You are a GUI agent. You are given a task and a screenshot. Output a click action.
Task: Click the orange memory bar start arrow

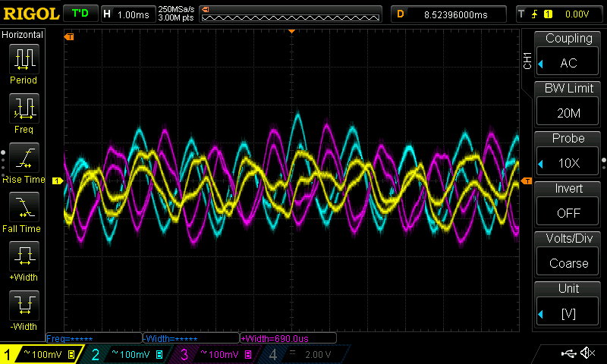pos(206,10)
